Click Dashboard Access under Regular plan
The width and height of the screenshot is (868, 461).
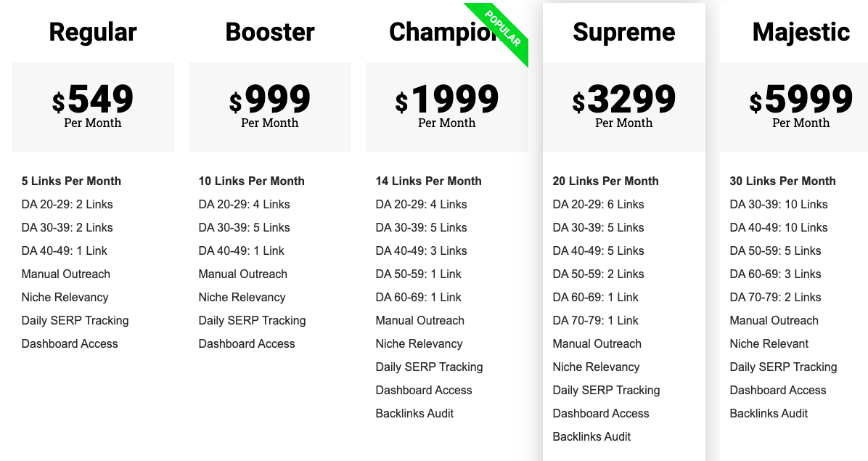click(x=70, y=343)
